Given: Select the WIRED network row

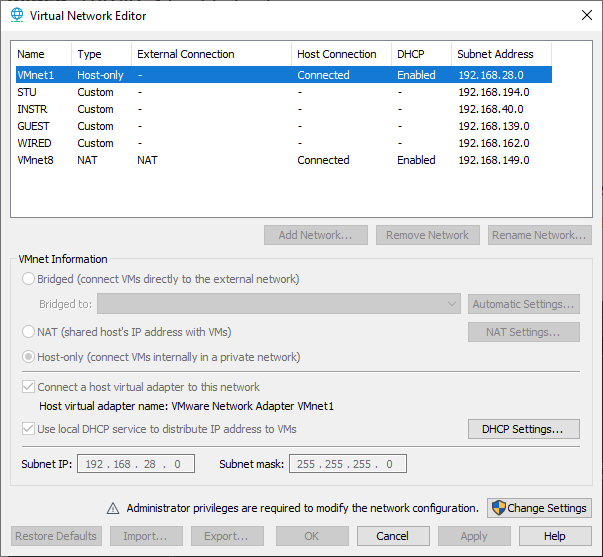Looking at the screenshot, I should click(x=284, y=143).
